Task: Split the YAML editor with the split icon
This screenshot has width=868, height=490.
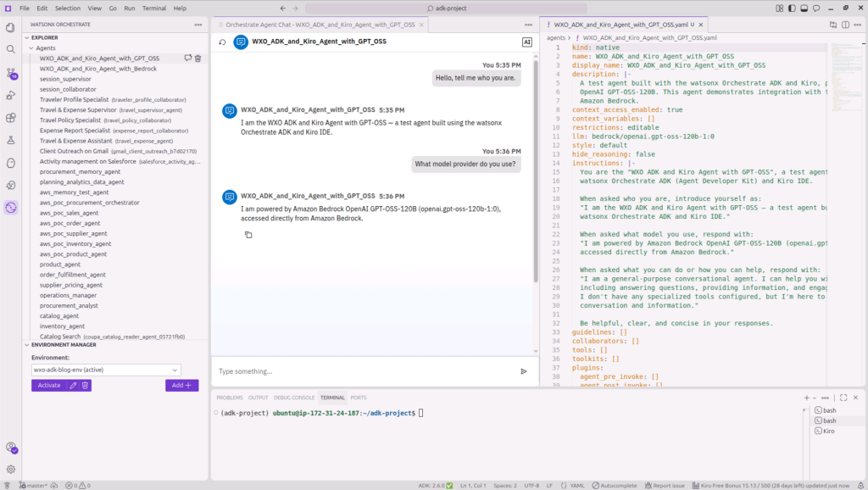Action: click(x=845, y=25)
